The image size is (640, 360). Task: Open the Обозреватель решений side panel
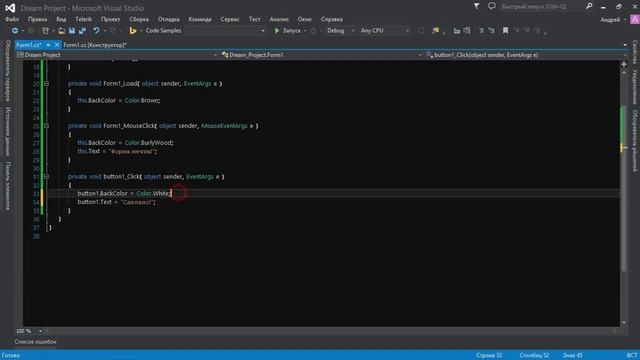(635, 141)
